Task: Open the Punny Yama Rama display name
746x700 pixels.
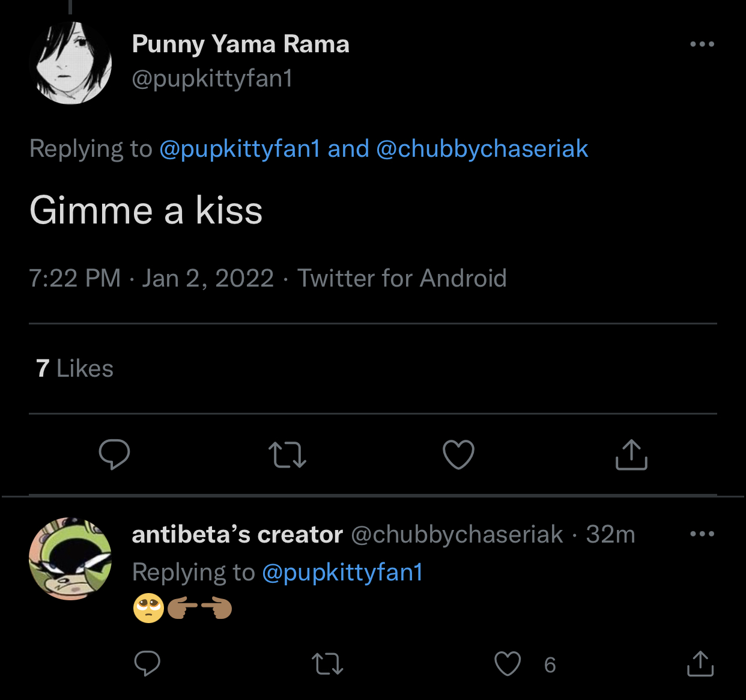Action: 240,44
